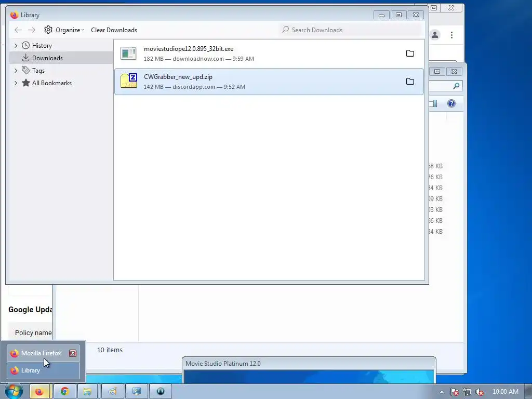
Task: Show hidden tray icons arrow
Action: pos(442,392)
